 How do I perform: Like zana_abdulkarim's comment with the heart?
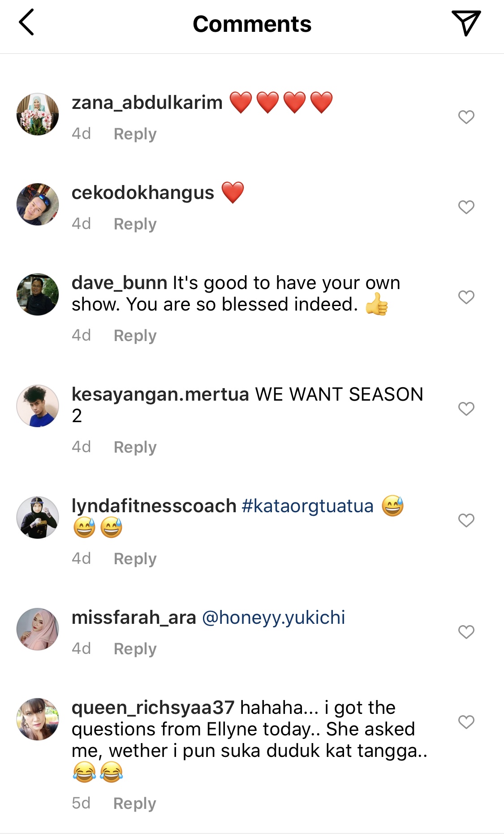click(x=466, y=117)
